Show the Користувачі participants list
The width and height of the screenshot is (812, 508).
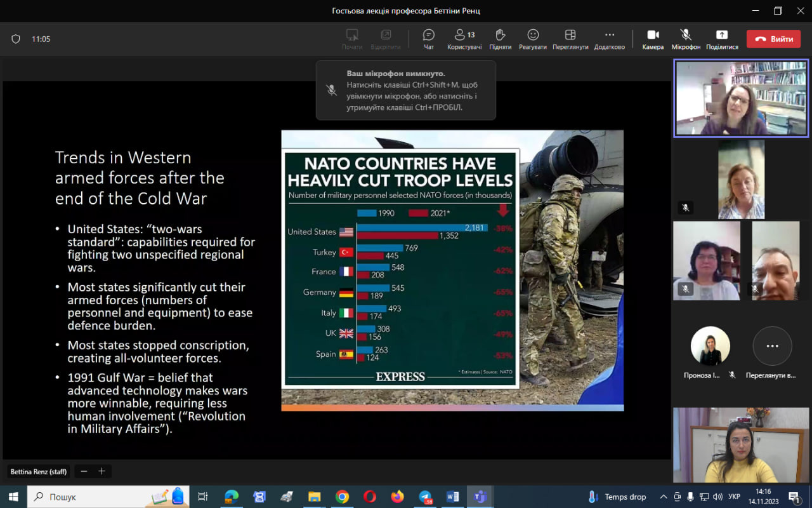click(x=464, y=39)
